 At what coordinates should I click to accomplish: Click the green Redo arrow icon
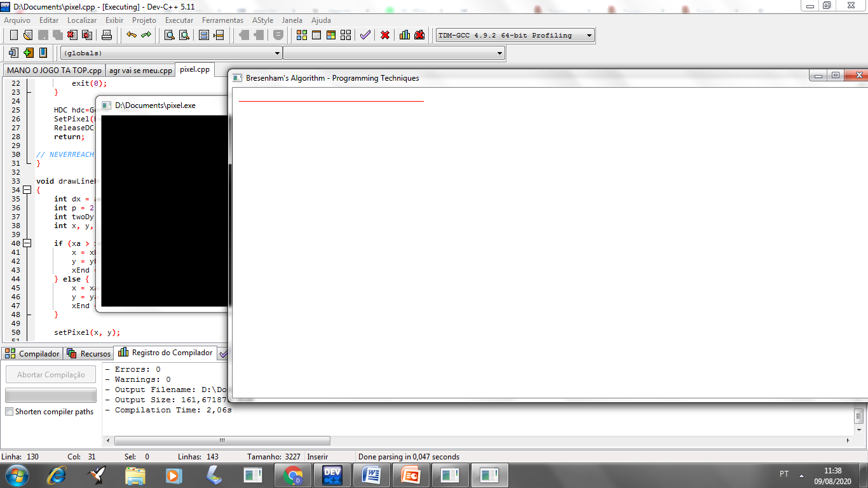tap(146, 35)
